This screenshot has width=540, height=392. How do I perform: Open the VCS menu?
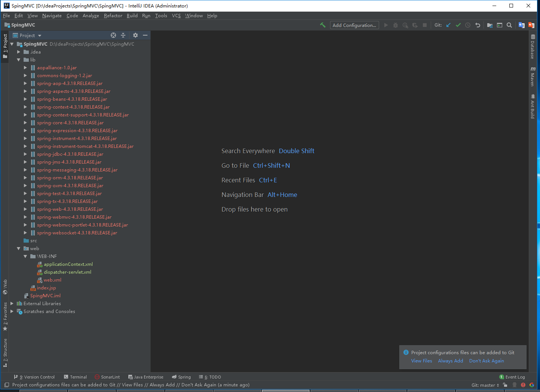176,16
